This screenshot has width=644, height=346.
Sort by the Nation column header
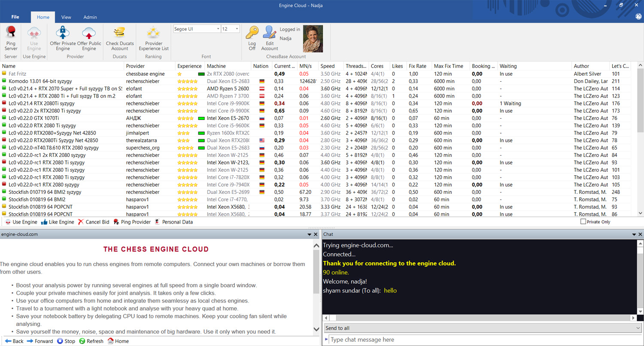[x=261, y=66]
